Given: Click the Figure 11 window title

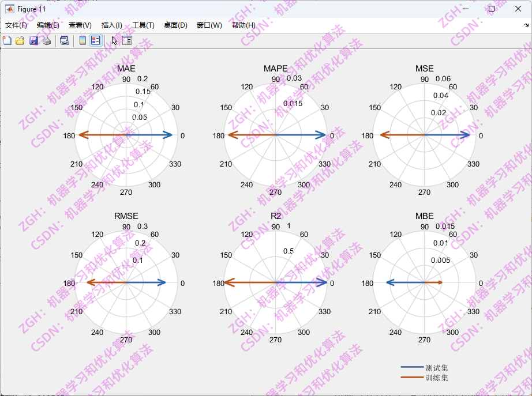Looking at the screenshot, I should tap(31, 9).
